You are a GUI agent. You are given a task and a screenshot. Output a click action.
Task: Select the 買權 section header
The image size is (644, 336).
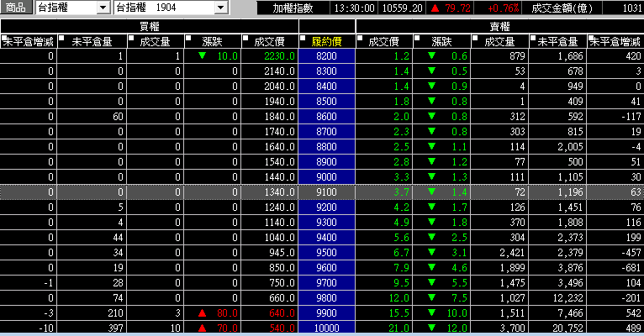click(x=150, y=27)
